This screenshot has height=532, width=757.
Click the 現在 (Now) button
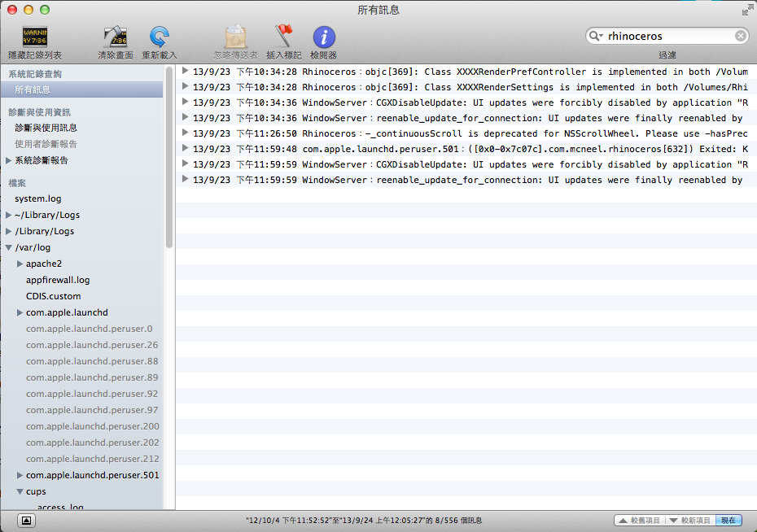click(729, 521)
